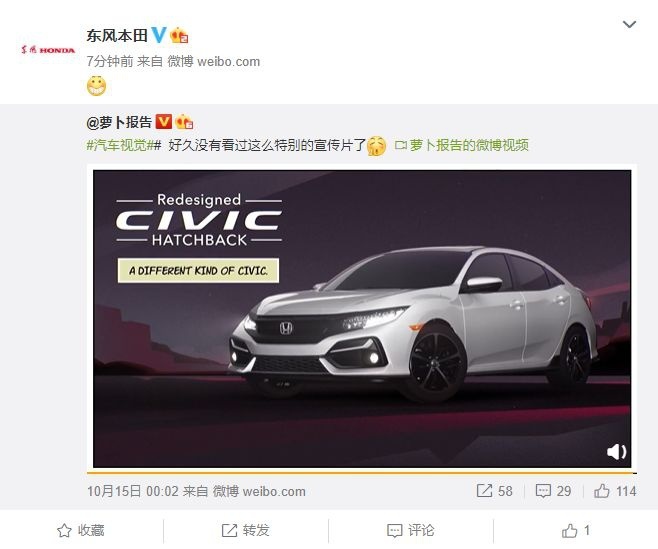Seek on the orange video progress bar

point(362,473)
